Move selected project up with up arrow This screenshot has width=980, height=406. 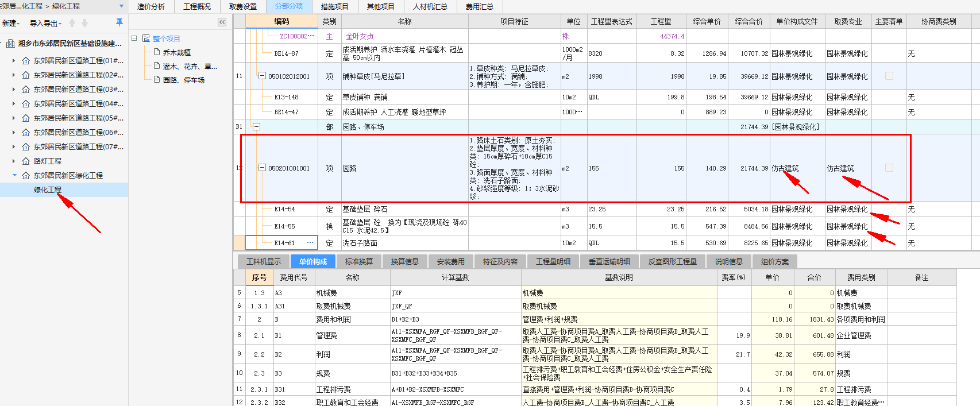pyautogui.click(x=72, y=23)
